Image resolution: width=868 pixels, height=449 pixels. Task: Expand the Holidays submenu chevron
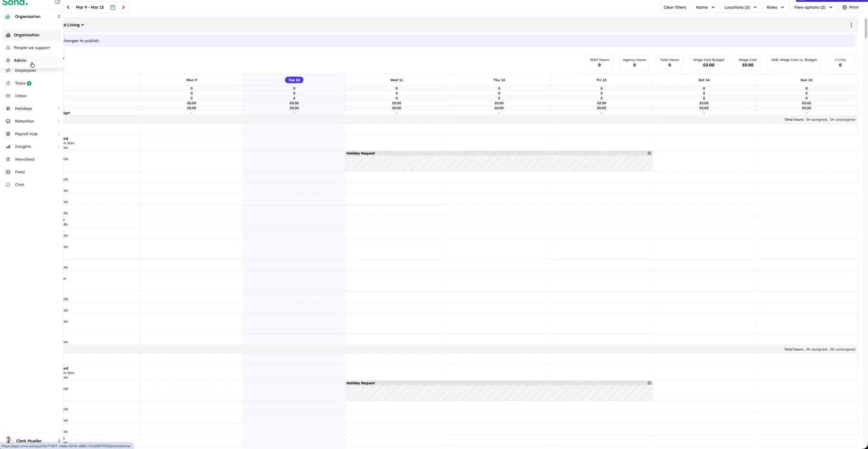(59, 108)
